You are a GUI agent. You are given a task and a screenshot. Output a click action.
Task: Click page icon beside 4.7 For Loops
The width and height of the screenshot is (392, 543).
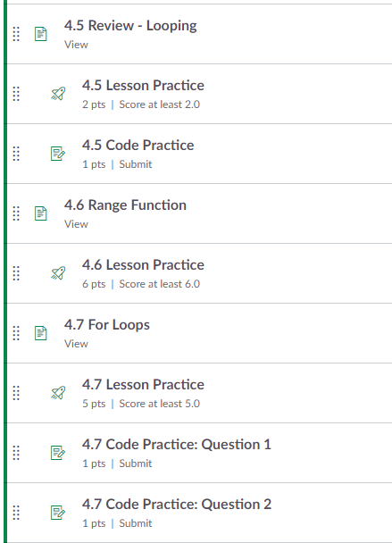[x=40, y=333]
